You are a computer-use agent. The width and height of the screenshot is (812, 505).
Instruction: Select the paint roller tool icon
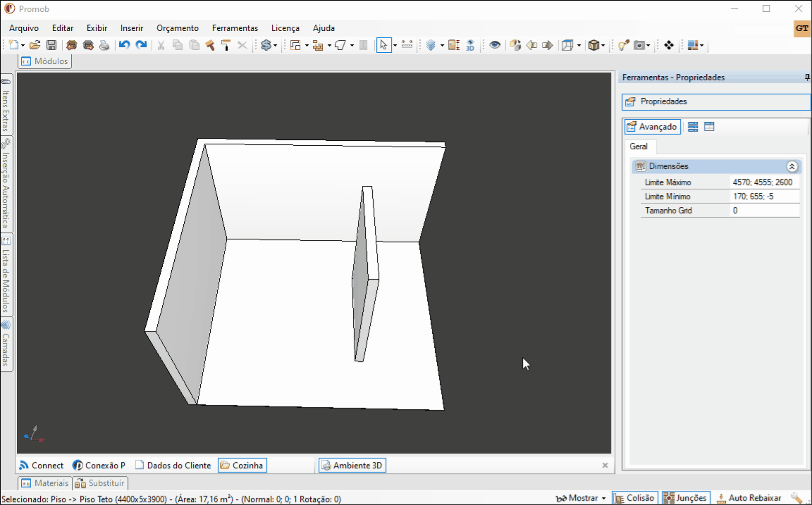[226, 45]
